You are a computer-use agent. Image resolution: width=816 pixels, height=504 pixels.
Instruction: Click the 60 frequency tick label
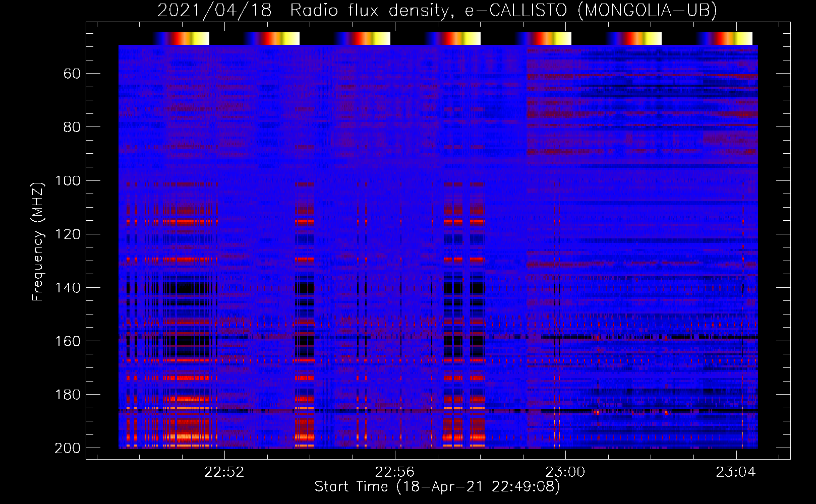(72, 74)
